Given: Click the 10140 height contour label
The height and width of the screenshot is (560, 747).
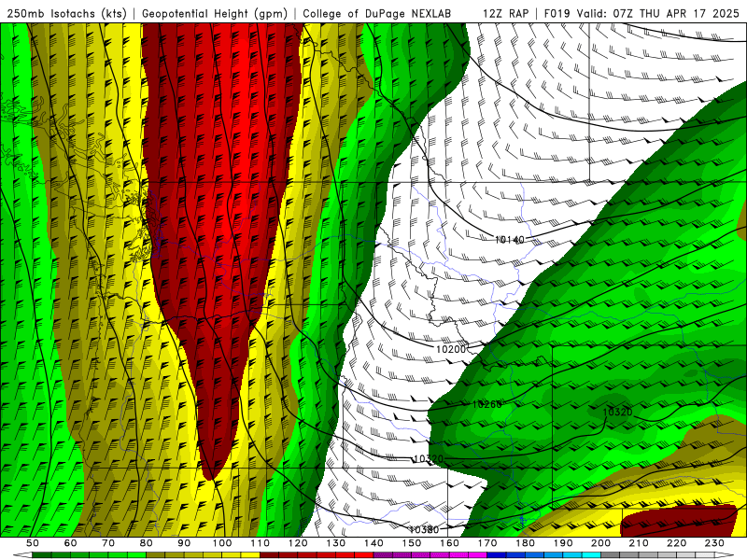Looking at the screenshot, I should point(510,240).
